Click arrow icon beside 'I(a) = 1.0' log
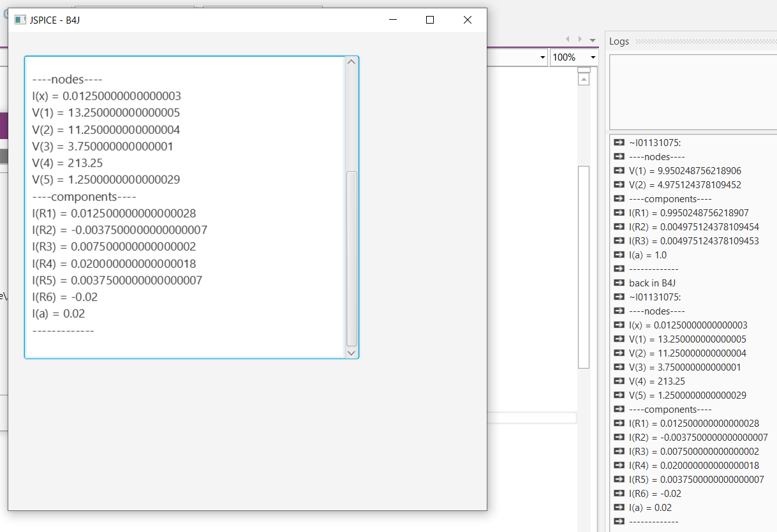 click(618, 255)
